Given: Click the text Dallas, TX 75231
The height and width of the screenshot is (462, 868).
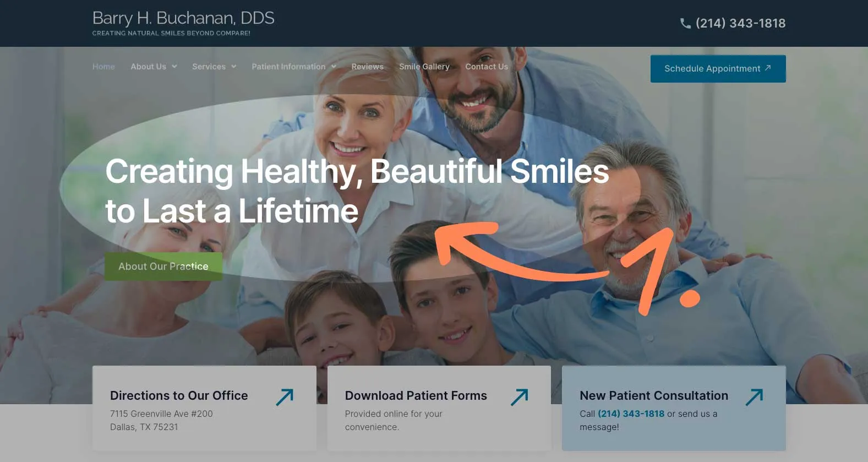Looking at the screenshot, I should pyautogui.click(x=144, y=427).
